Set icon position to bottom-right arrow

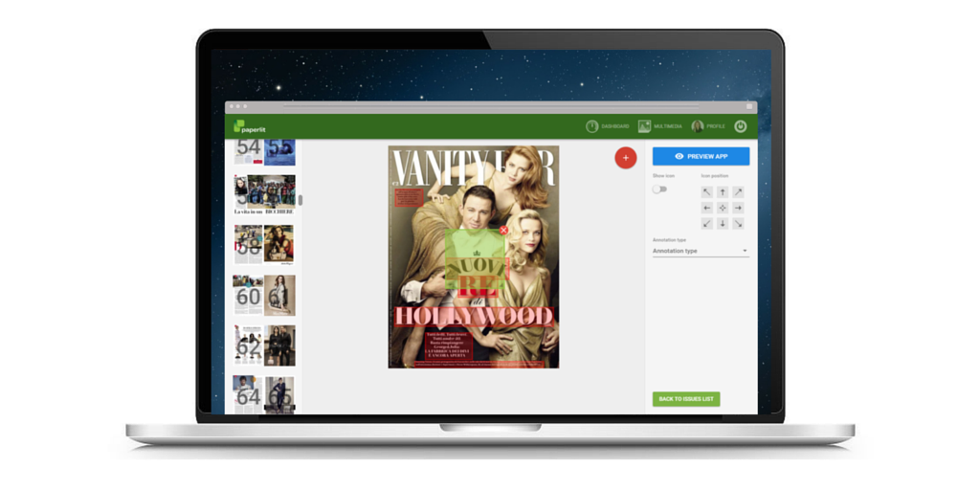coord(738,223)
